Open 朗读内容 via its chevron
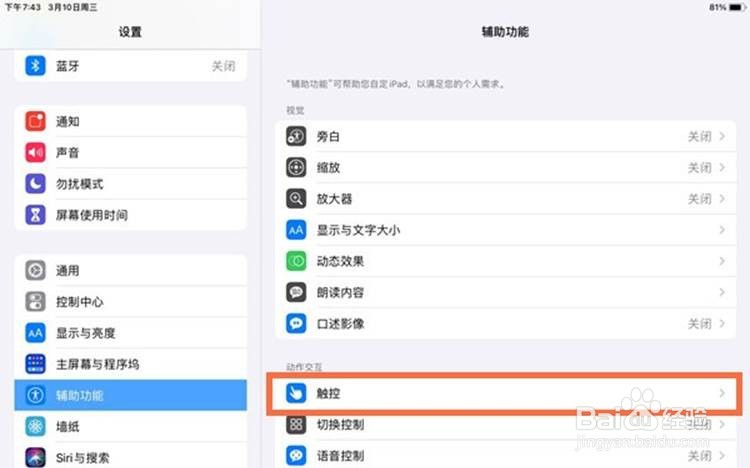This screenshot has height=468, width=750. [722, 292]
